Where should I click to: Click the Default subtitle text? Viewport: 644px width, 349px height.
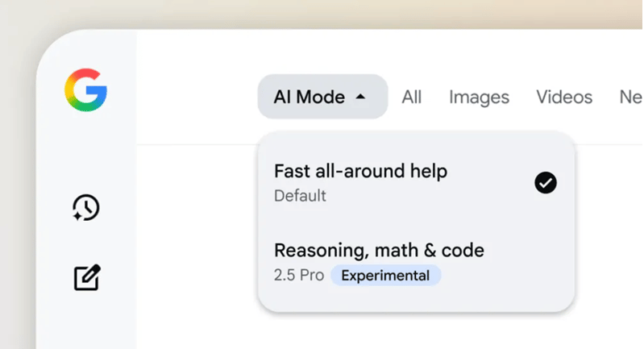(x=300, y=196)
